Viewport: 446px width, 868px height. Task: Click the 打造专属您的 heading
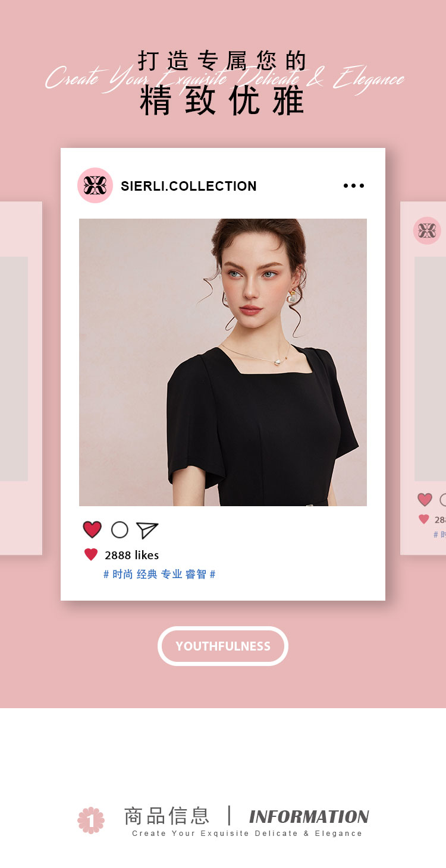pos(222,61)
